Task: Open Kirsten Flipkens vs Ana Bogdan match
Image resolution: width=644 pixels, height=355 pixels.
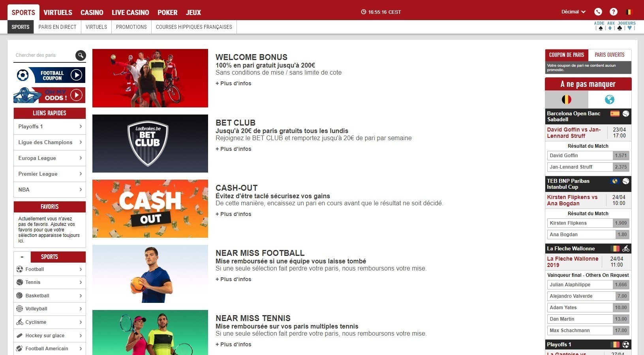Action: click(572, 200)
